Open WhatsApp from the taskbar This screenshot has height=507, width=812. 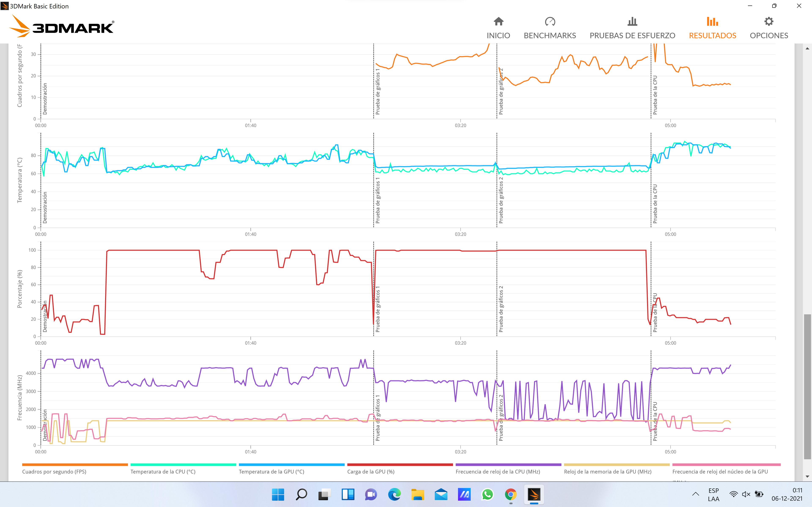[x=487, y=494]
